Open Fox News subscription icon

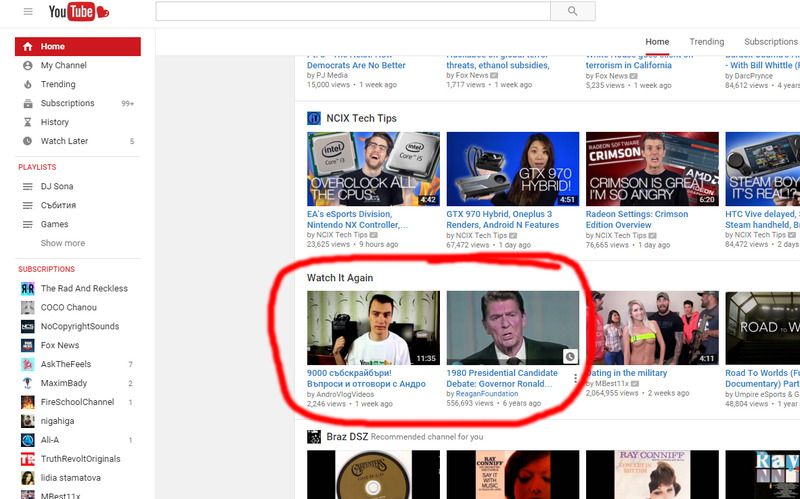[28, 345]
